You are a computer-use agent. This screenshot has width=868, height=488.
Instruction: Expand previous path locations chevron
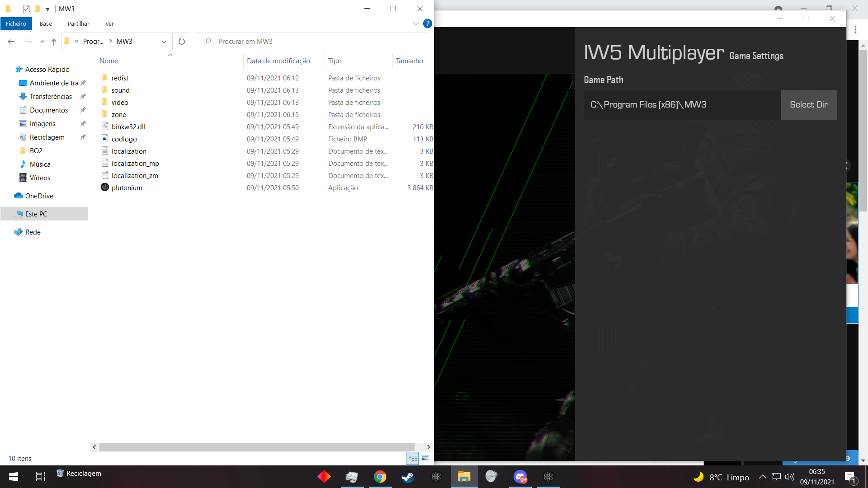coord(76,41)
